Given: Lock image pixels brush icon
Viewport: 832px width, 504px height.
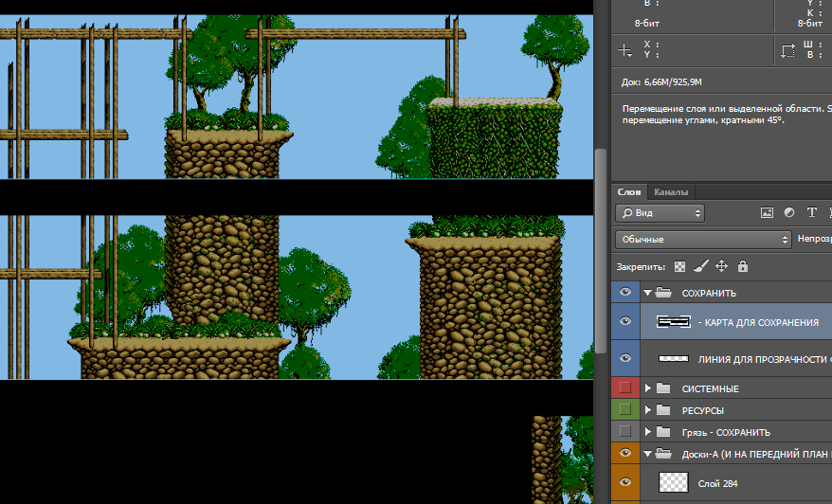Looking at the screenshot, I should click(700, 267).
